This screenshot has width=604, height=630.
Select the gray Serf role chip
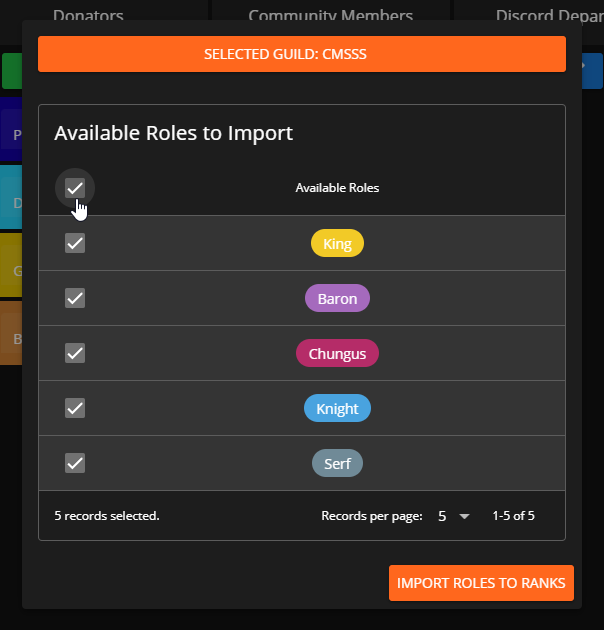click(337, 463)
